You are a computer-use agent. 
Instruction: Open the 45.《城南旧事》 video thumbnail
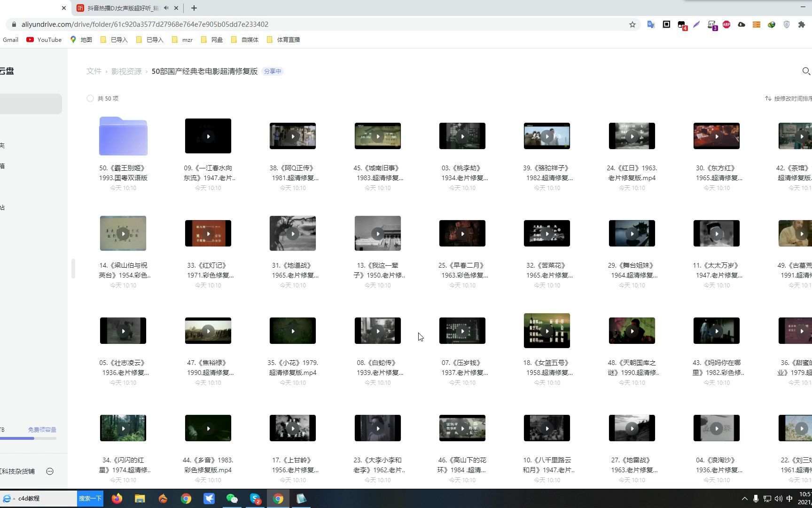[378, 136]
